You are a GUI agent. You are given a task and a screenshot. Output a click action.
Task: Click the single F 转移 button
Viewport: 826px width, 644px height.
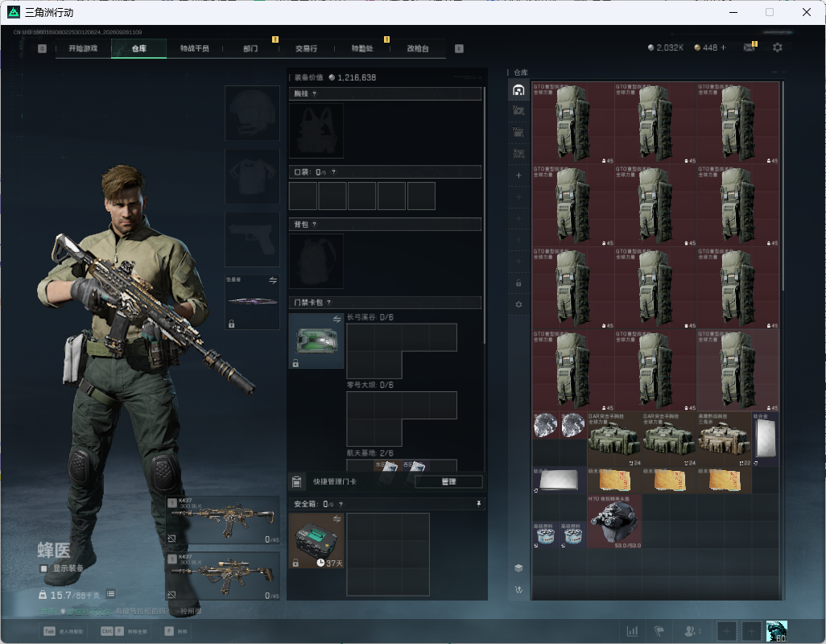pyautogui.click(x=176, y=631)
